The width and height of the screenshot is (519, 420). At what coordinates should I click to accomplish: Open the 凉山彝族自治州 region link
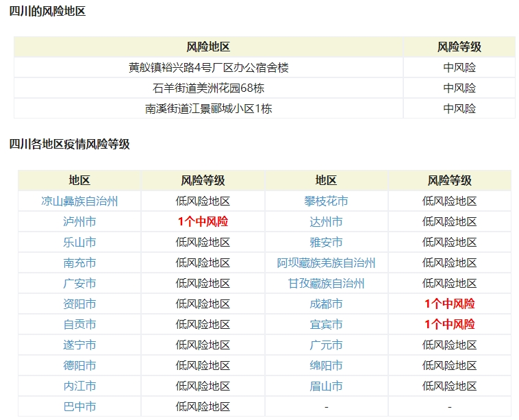coord(79,201)
